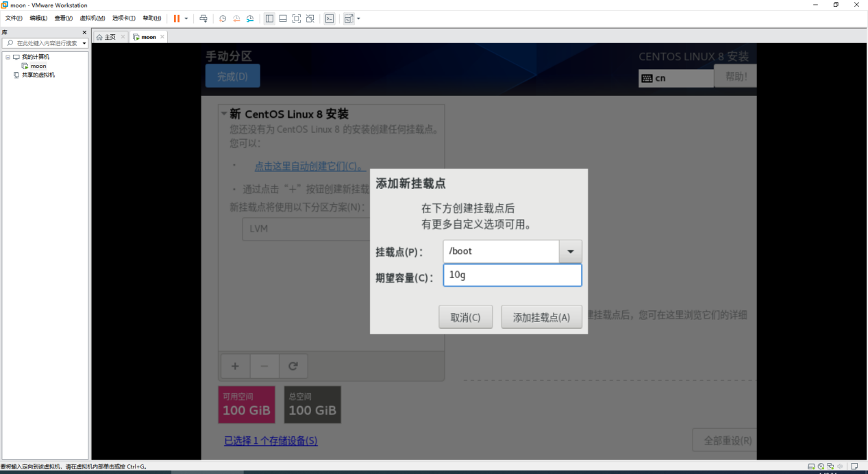Open the 虚拟机(M) menu
This screenshot has width=868, height=474.
point(92,18)
